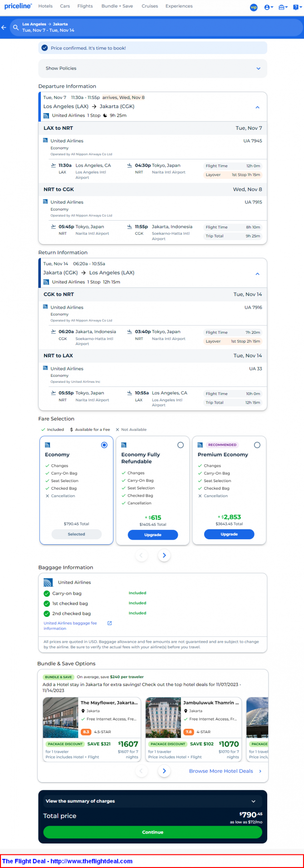This screenshot has width=304, height=868.
Task: Click the Selected button on Economy fare
Action: coord(76,534)
